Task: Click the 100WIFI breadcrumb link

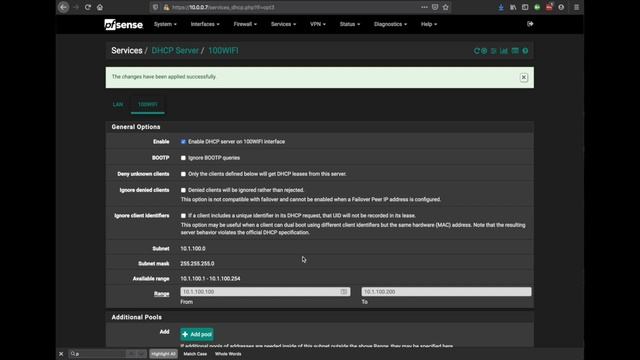Action: point(223,51)
